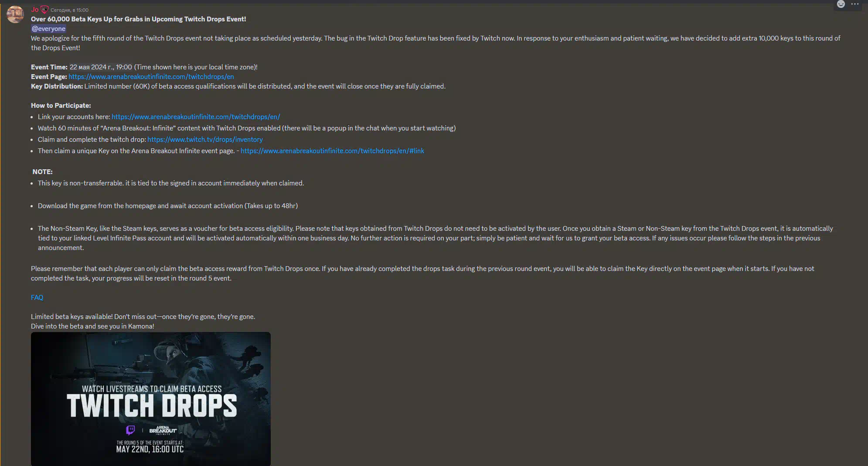Click the MAY 22ND, 16:00 UTC banner text
This screenshot has width=868, height=466.
(150, 449)
